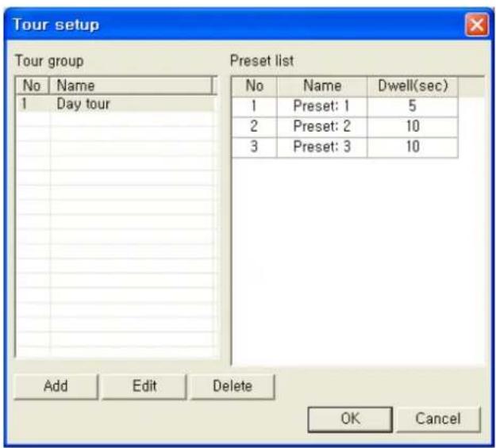496x448 pixels.
Task: Select the Preset: 1 name cell
Action: (322, 106)
